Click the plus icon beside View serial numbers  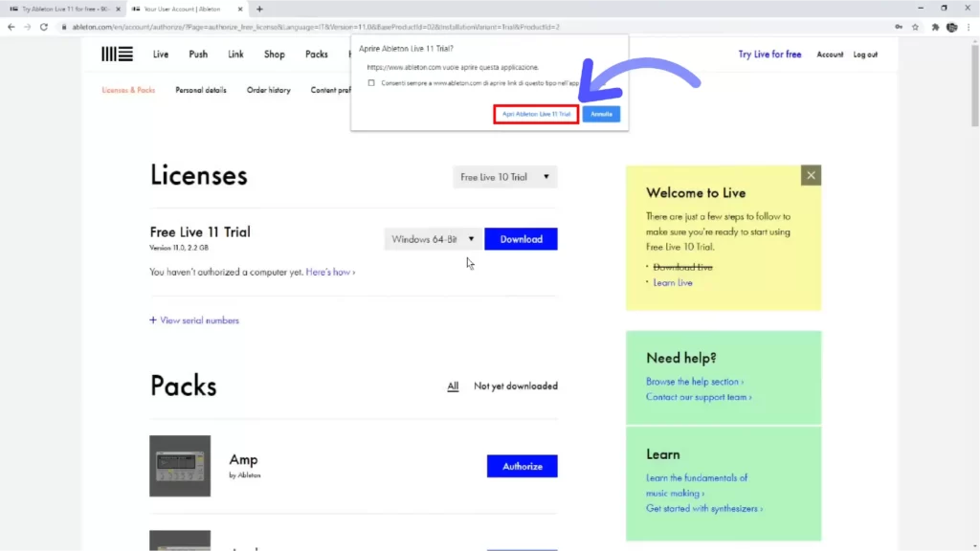pyautogui.click(x=153, y=320)
